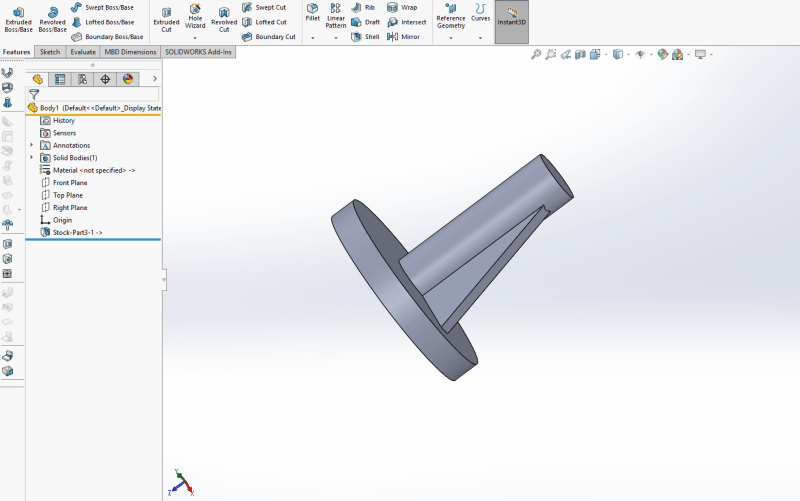Viewport: 800px width, 501px height.
Task: Select the Origin tree item
Action: [x=56, y=220]
